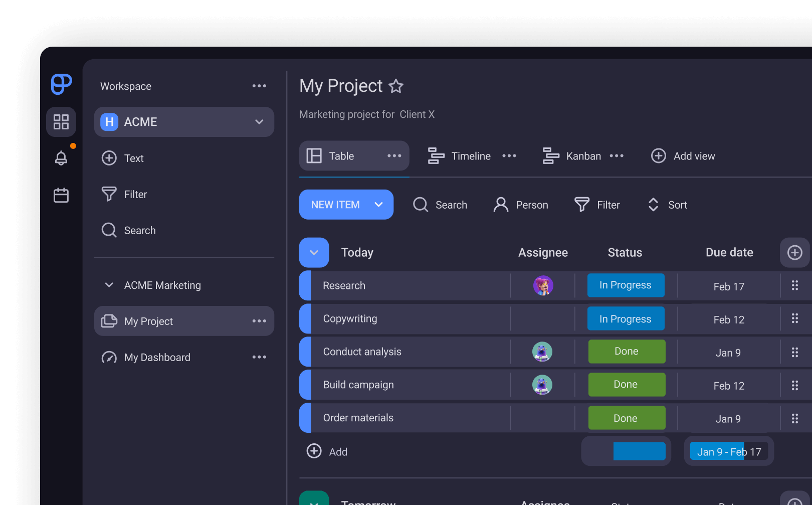Image resolution: width=812 pixels, height=505 pixels.
Task: Click the Person filter icon
Action: tap(501, 205)
